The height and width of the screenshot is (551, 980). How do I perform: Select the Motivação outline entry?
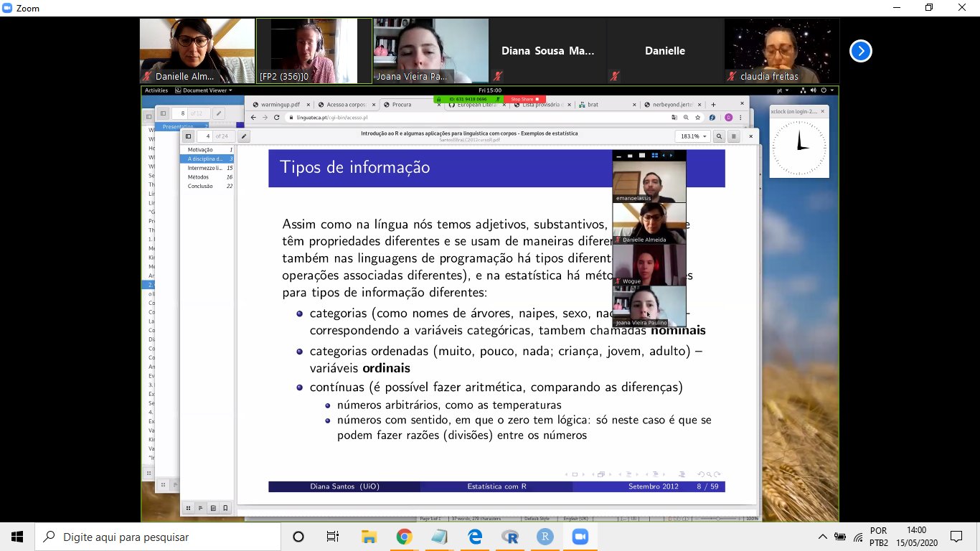pyautogui.click(x=200, y=150)
